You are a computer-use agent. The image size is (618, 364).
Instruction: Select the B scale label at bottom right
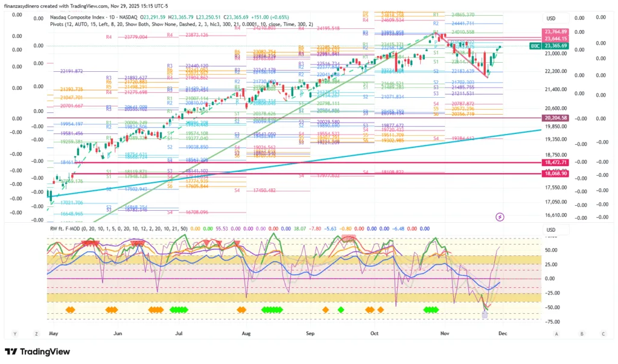point(581,333)
